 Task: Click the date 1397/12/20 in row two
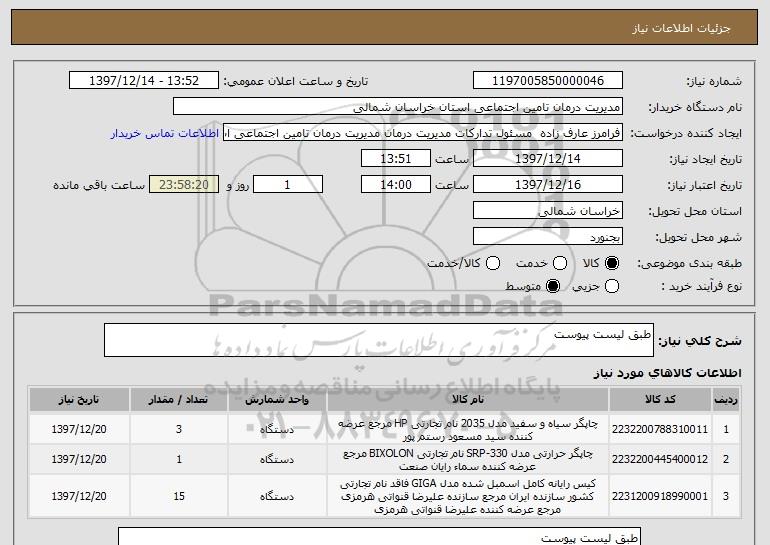[79, 459]
